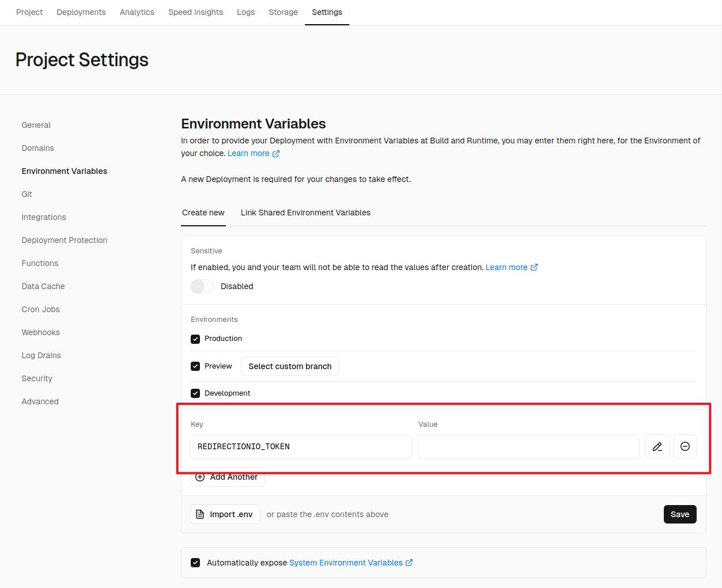722x588 pixels.
Task: Switch to Link Shared Environment Variables tab
Action: 305,213
